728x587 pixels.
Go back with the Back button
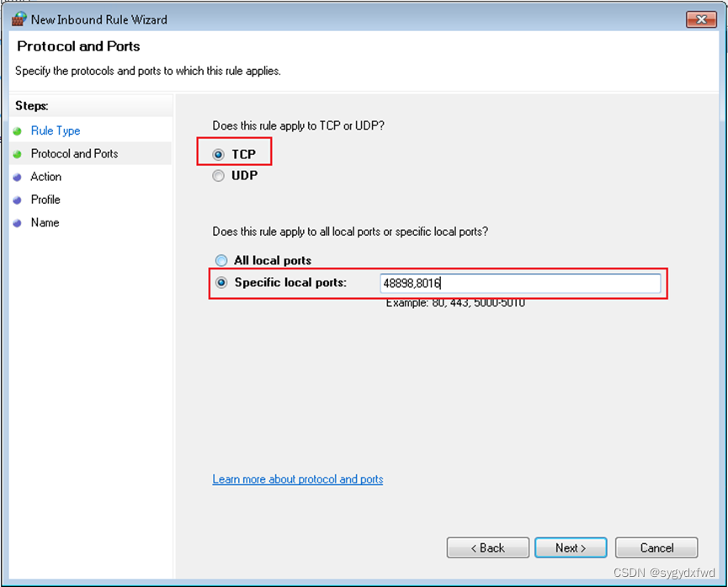[x=487, y=548]
